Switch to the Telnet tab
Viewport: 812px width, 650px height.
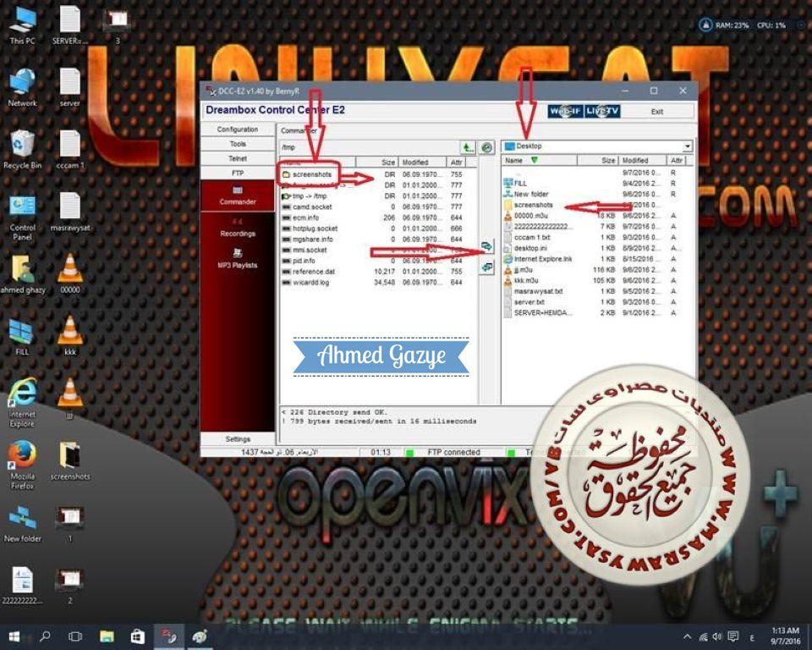(238, 158)
